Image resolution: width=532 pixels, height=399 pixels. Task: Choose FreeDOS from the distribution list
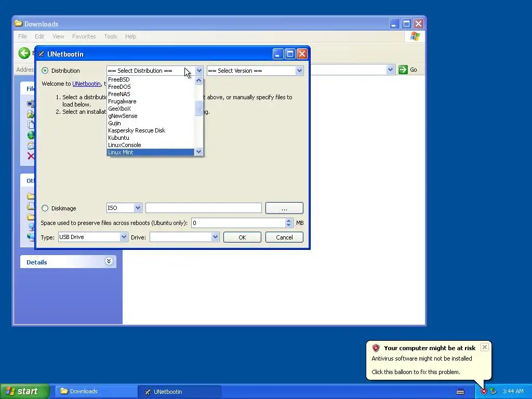(x=151, y=87)
